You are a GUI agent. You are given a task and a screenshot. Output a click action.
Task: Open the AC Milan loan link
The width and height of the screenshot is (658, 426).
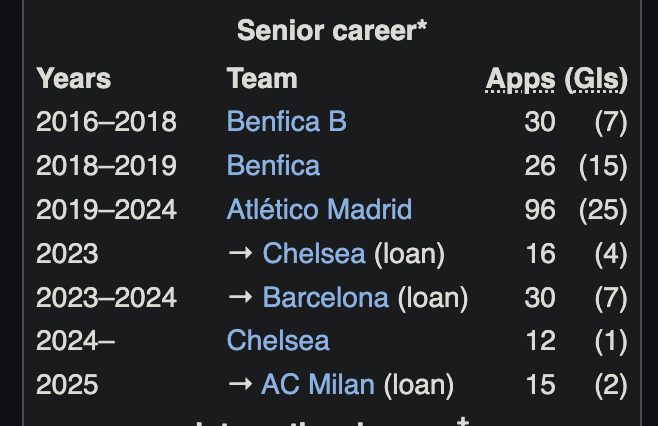[318, 384]
